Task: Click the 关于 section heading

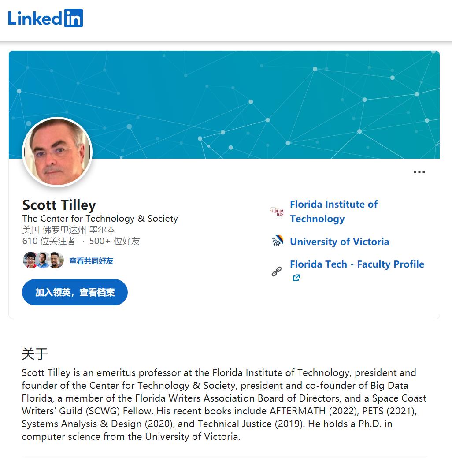Action: click(x=35, y=353)
